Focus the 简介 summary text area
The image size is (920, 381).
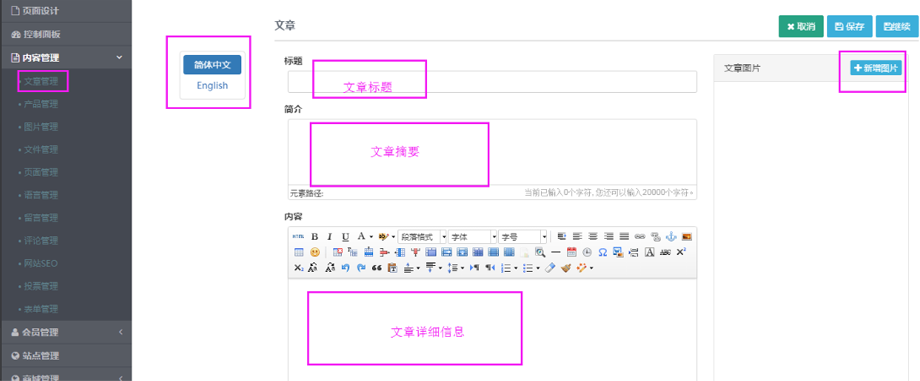[492, 153]
